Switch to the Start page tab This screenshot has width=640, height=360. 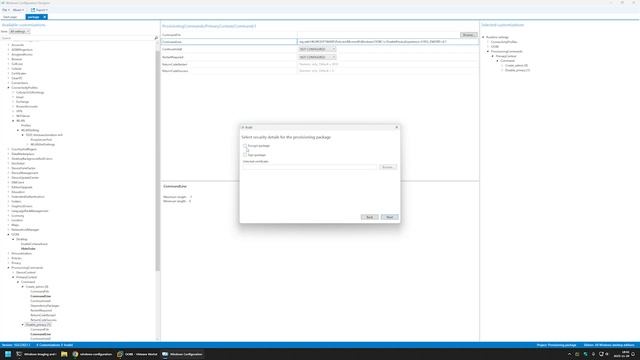point(10,17)
